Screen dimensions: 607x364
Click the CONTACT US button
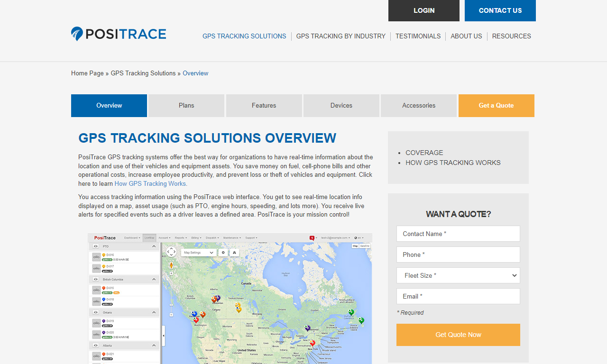(x=500, y=10)
